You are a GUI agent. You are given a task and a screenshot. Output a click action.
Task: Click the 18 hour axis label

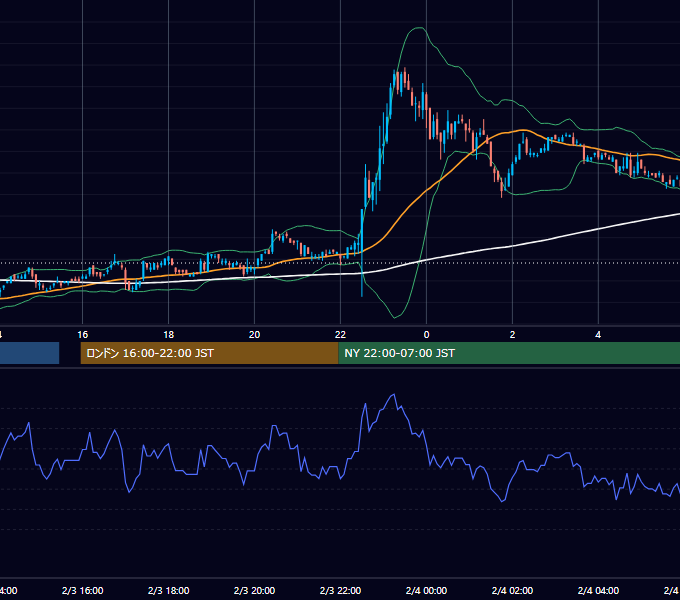pos(169,335)
